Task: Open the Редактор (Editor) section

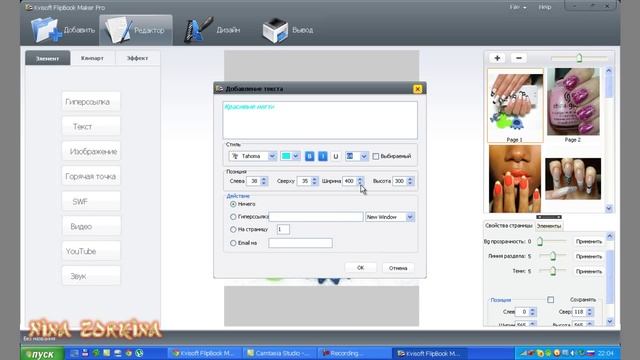Action: [x=136, y=30]
